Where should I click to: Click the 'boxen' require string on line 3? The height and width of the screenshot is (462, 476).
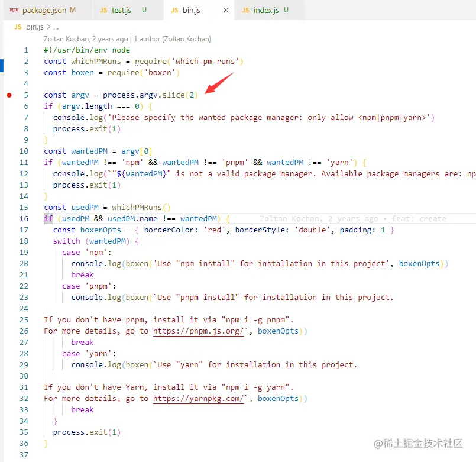tap(160, 73)
